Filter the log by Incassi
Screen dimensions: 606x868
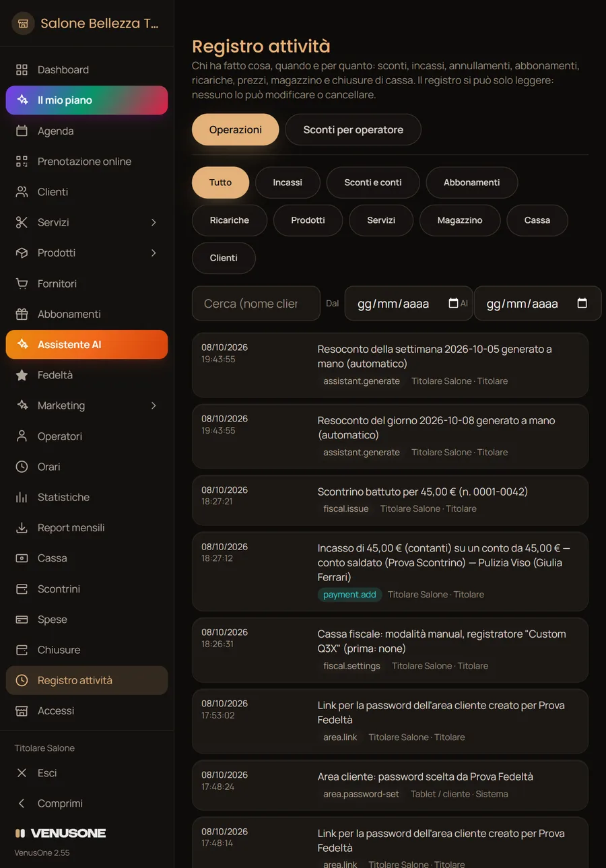(x=288, y=182)
